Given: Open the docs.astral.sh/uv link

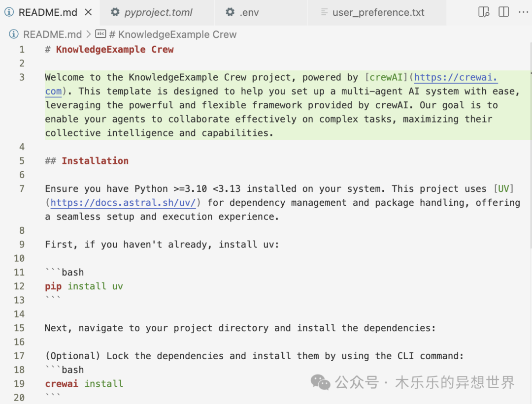Looking at the screenshot, I should point(123,203).
